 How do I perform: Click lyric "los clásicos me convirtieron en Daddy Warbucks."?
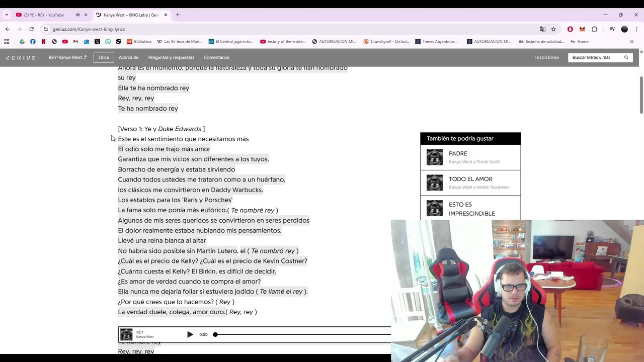point(191,190)
